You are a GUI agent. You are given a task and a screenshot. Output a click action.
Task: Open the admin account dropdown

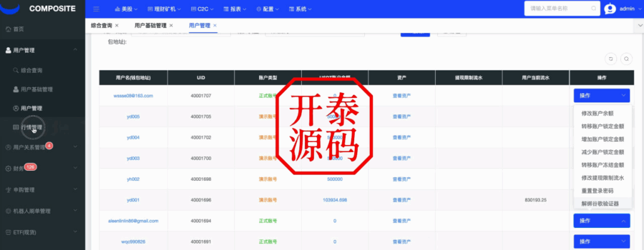point(630,9)
